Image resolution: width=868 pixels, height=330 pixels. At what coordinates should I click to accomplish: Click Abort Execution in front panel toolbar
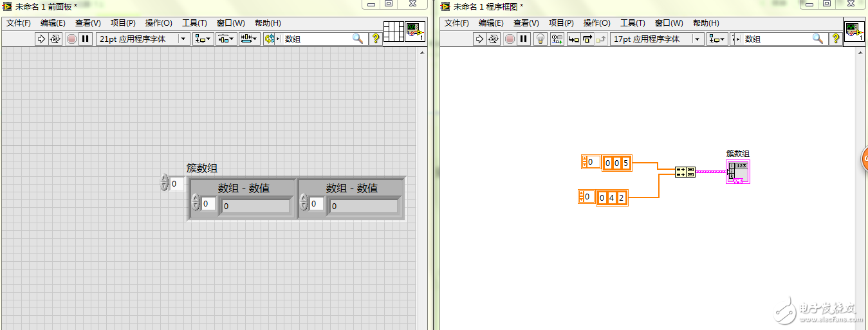click(x=71, y=39)
